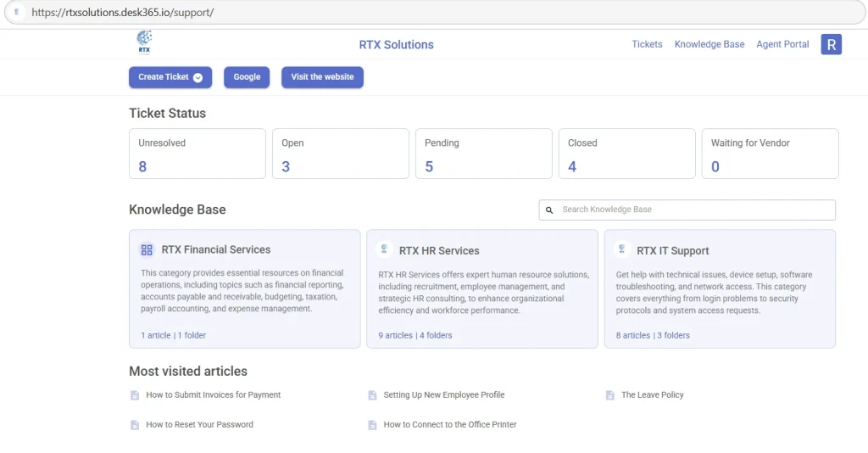Click the RTX HR Services description text
Screen dimensions: 868x453
click(x=484, y=293)
